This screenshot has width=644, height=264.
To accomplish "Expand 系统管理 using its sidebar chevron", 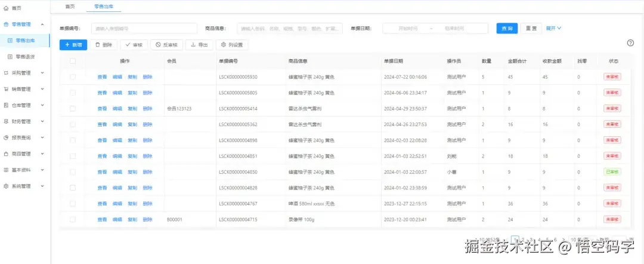I will coord(43,186).
